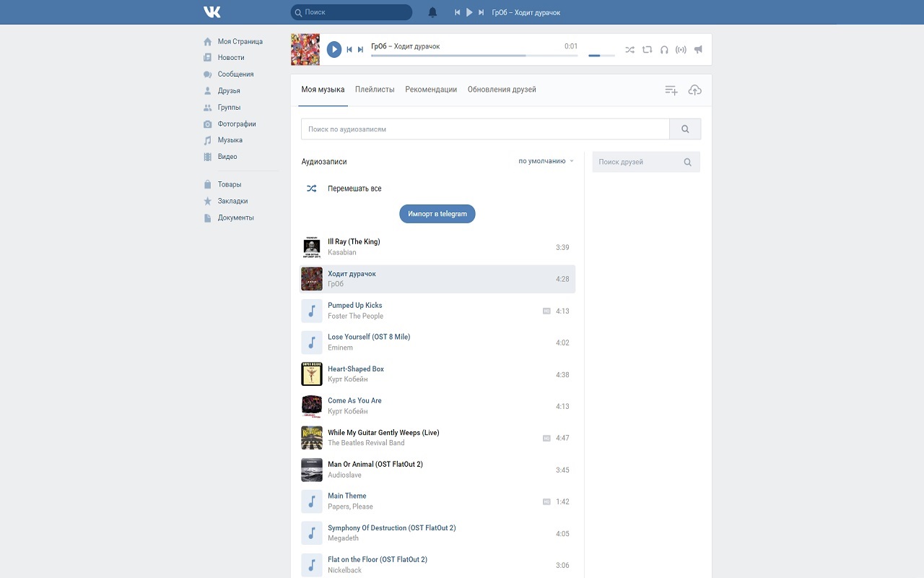924x578 pixels.
Task: Open artist Audioslave link
Action: (x=344, y=475)
